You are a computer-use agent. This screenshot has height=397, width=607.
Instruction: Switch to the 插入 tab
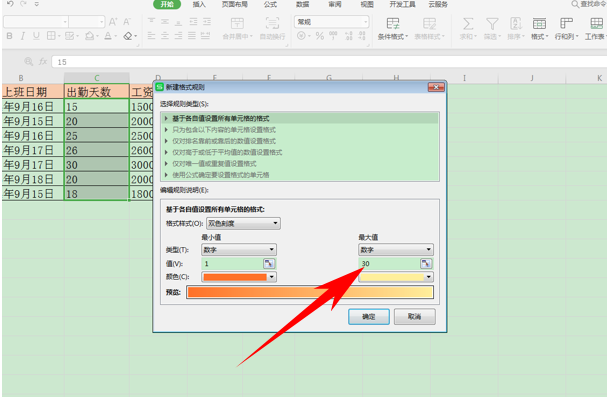click(x=199, y=4)
